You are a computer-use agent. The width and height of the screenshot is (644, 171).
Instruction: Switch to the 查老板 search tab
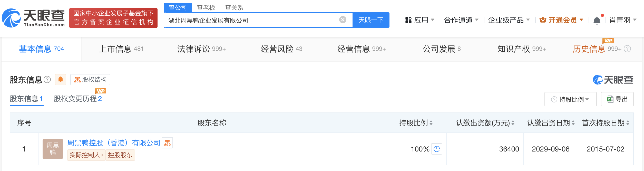click(205, 8)
